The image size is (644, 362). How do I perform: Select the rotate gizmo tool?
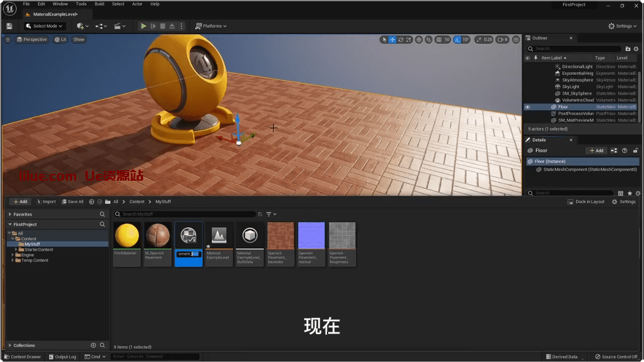point(400,40)
